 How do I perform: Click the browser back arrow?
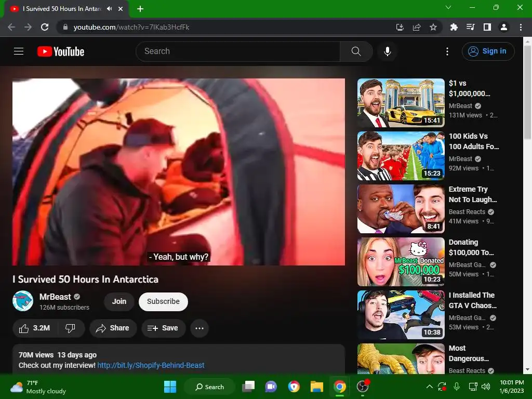(x=11, y=27)
